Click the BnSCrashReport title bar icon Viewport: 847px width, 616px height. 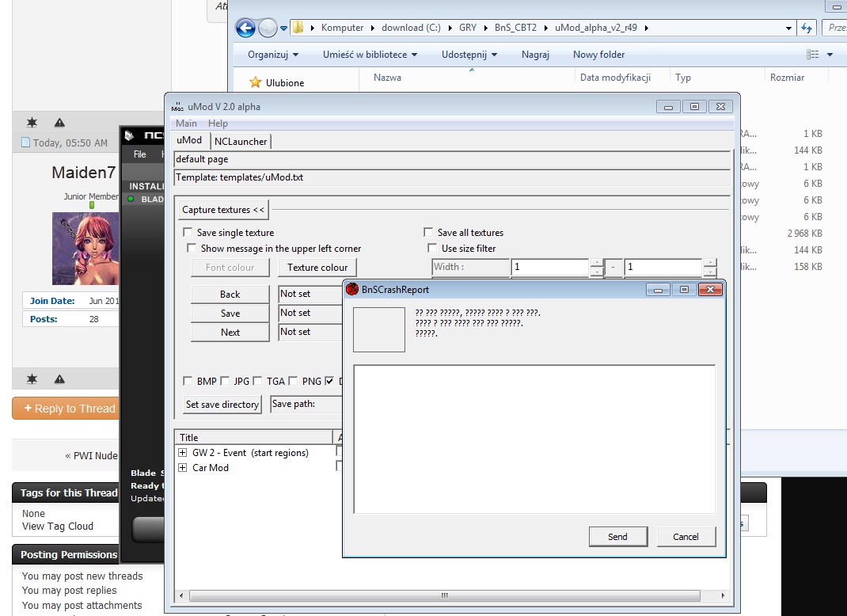(x=353, y=290)
